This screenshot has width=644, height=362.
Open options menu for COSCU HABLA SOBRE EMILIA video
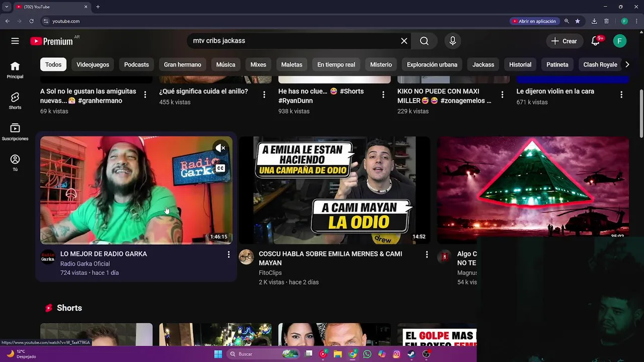(427, 255)
